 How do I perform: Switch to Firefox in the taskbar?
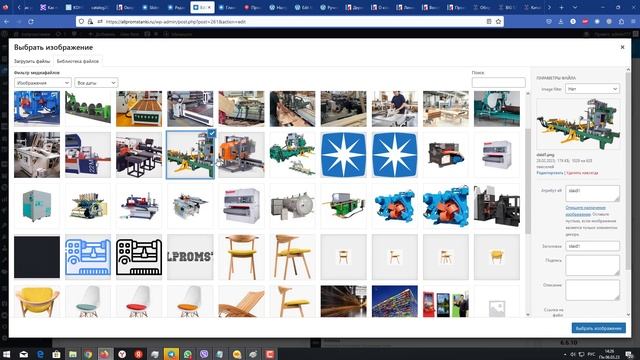tap(104, 354)
